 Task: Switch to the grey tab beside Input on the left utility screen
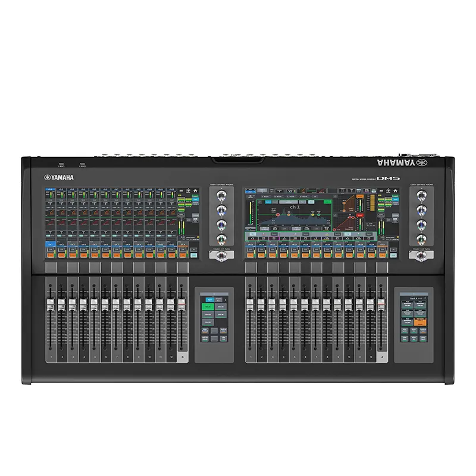click(x=218, y=300)
